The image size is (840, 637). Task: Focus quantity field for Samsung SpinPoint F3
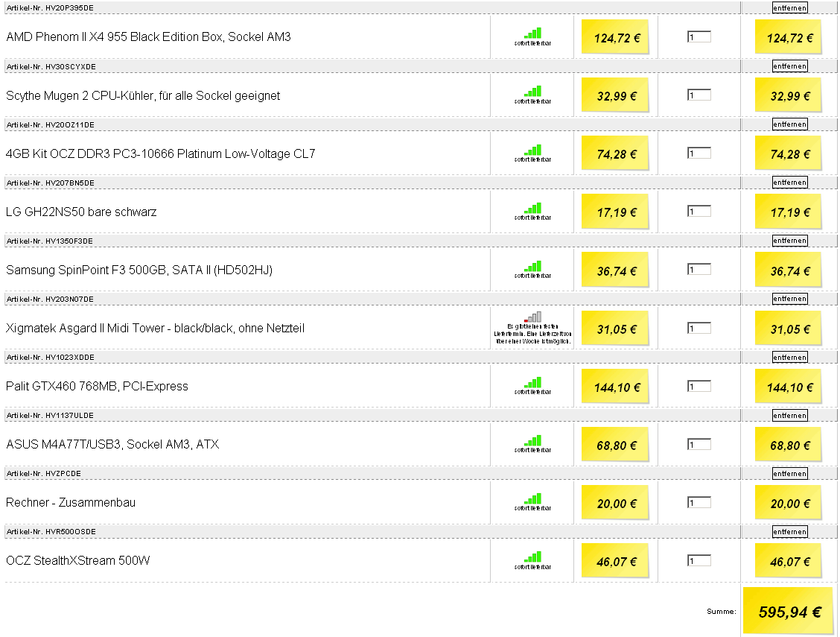point(699,270)
